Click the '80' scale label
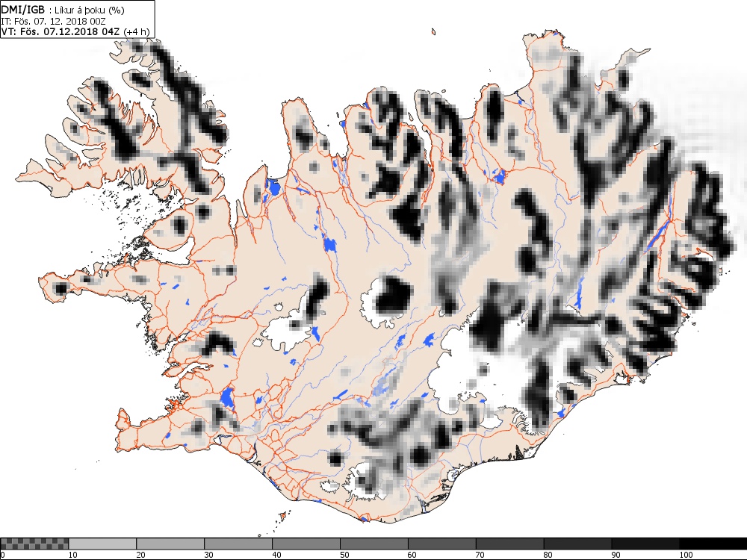 548,555
